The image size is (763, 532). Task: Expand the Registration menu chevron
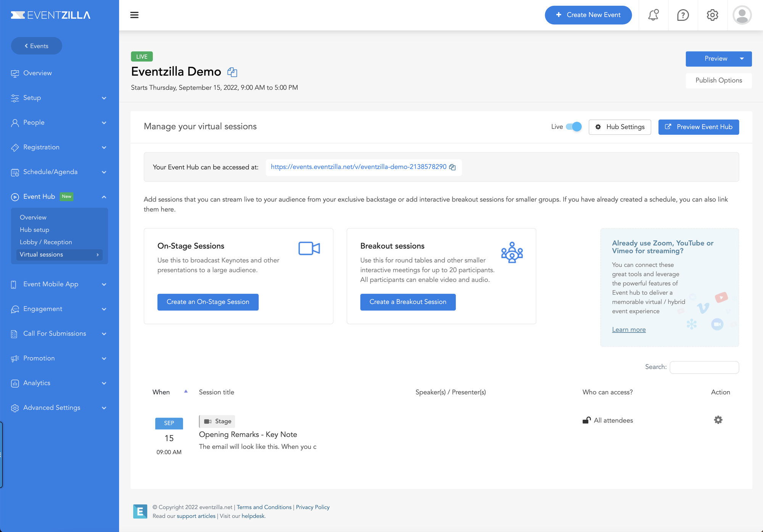point(104,147)
